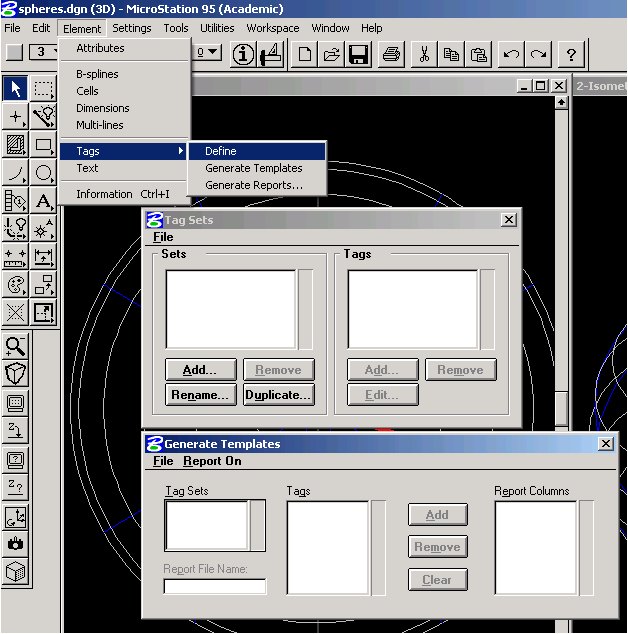Select the Place Block rectangle tool
This screenshot has width=628, height=634.
[43, 144]
